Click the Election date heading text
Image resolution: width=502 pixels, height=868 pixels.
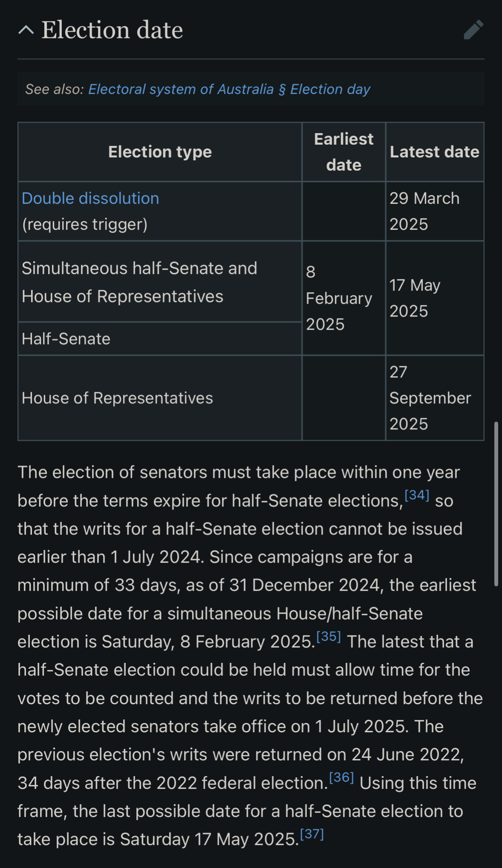click(x=112, y=30)
